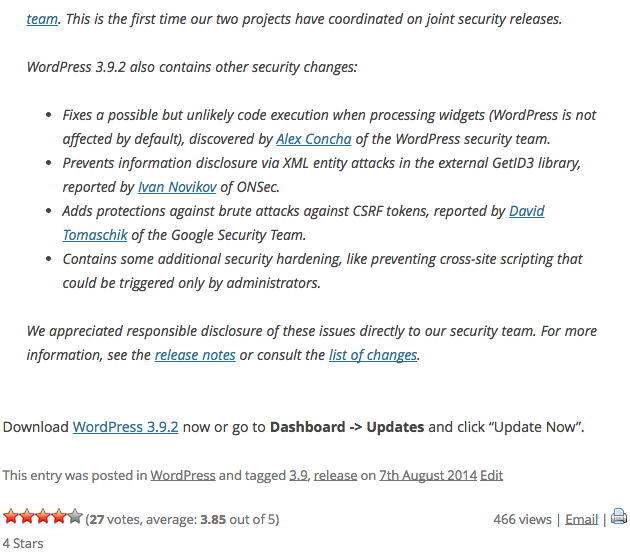Click the 7th August 2014 date link
This screenshot has height=555, width=630.
click(x=428, y=475)
